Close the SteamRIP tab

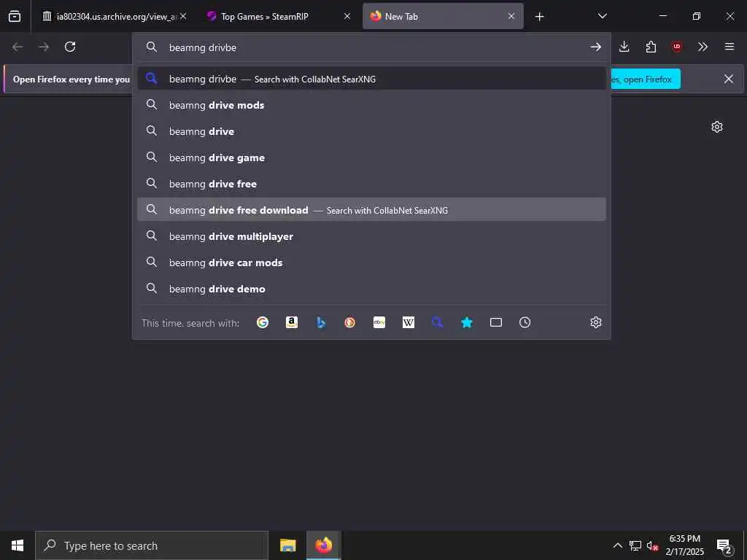point(347,16)
